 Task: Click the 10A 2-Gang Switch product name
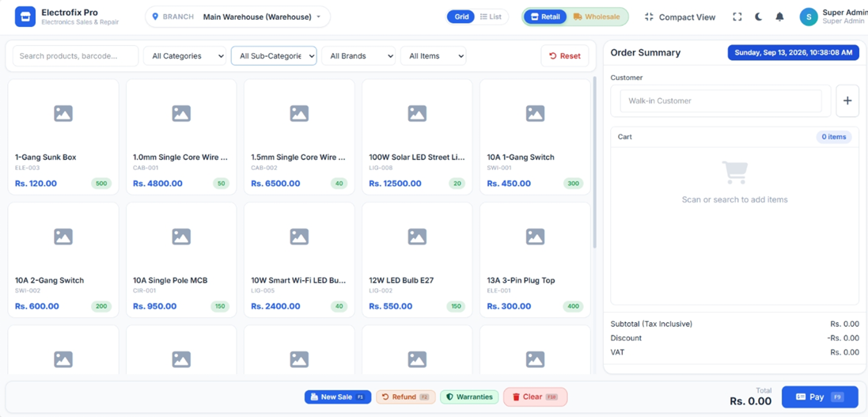click(x=49, y=280)
